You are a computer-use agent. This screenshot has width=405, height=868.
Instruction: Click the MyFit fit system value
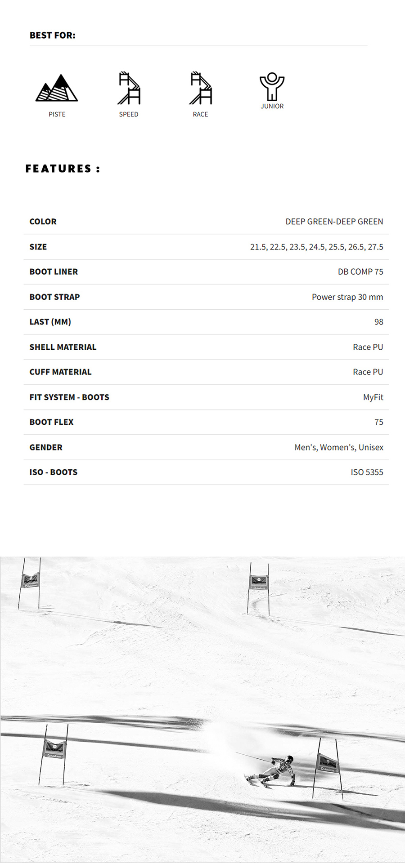373,397
